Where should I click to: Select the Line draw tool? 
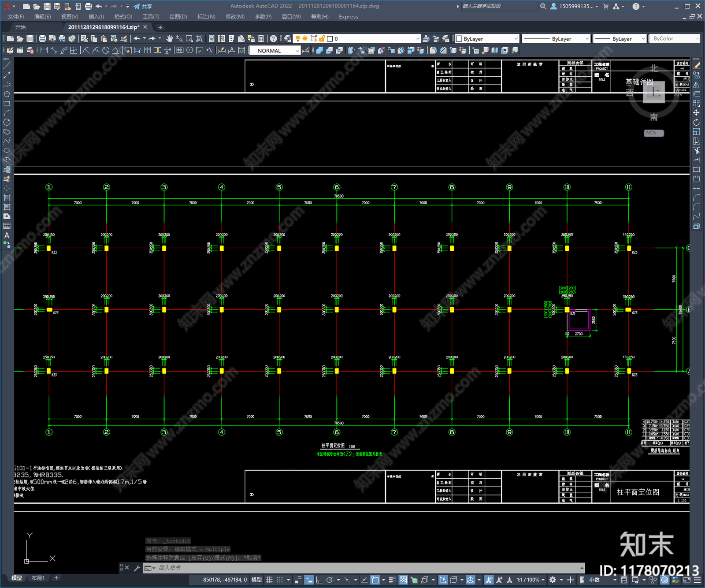[7, 65]
